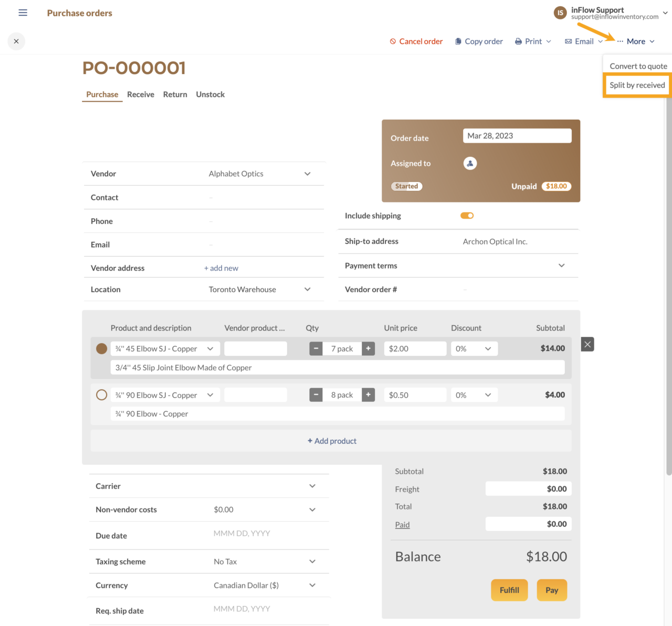This screenshot has width=672, height=626.
Task: Click the Fulfill button
Action: pos(509,590)
